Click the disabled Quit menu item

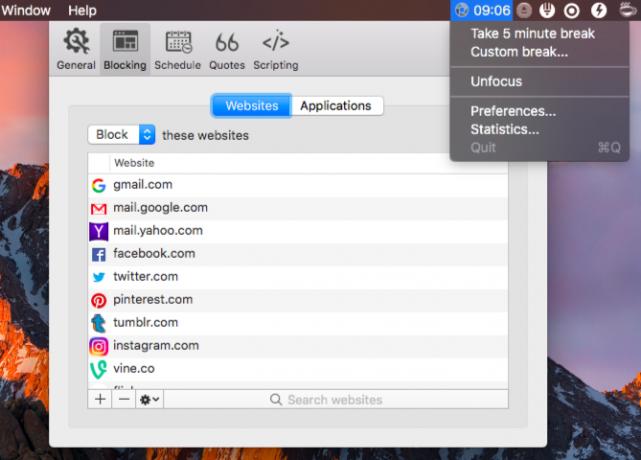(540, 148)
